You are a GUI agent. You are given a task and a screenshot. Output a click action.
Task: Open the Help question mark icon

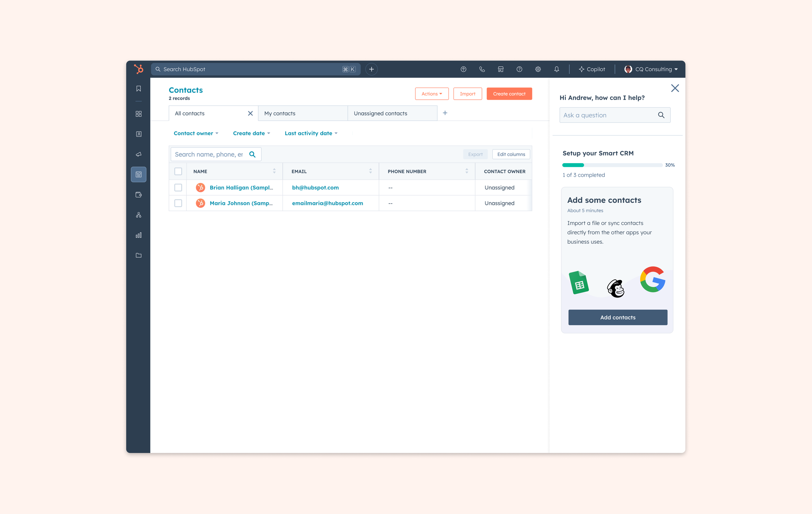(x=519, y=69)
